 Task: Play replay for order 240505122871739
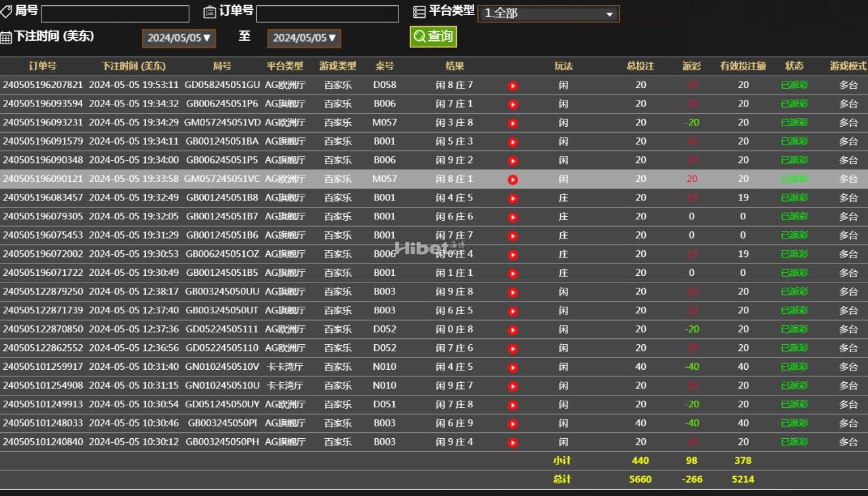click(513, 311)
